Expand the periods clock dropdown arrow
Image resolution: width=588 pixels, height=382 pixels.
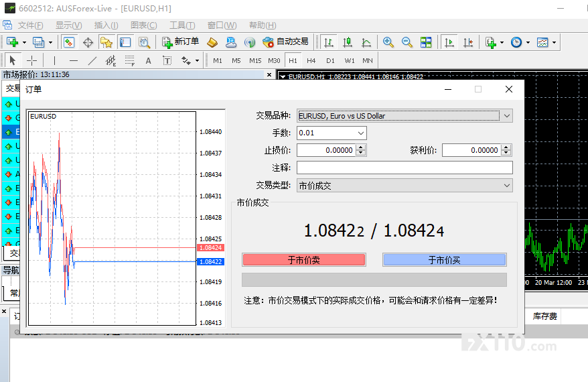[528, 43]
